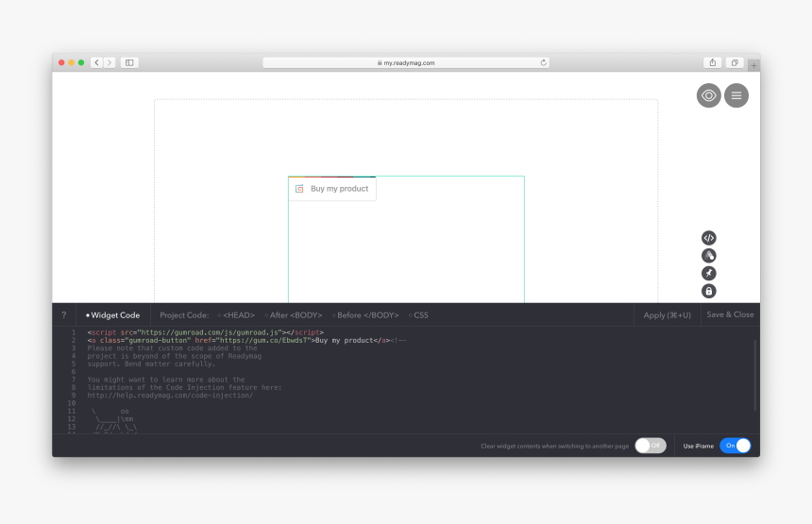Show Safari tab overview icon
Screen dimensions: 812x524
click(x=735, y=62)
